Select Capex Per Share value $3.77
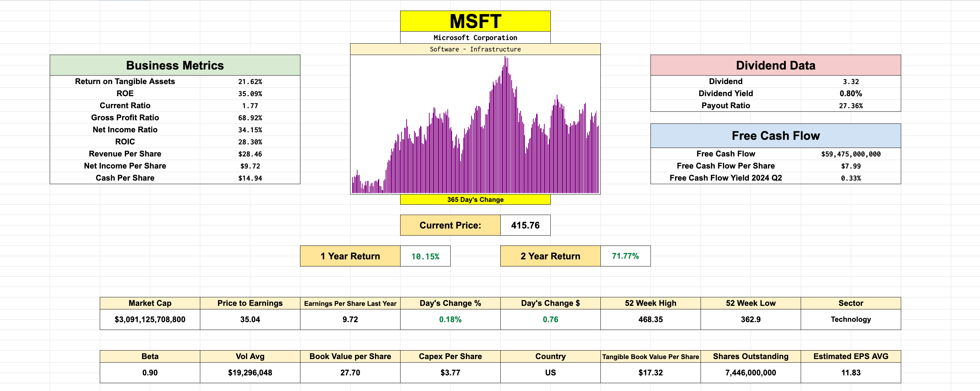 tap(451, 373)
